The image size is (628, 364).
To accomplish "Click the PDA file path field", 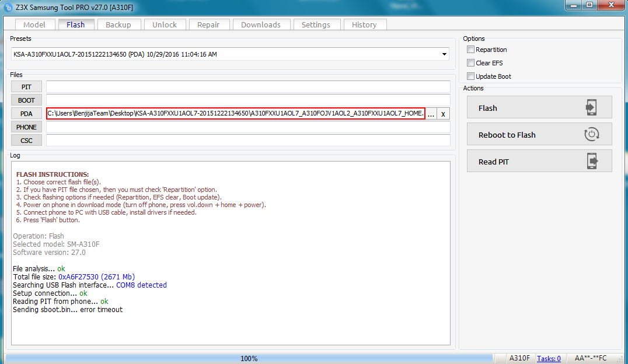I will pyautogui.click(x=236, y=114).
